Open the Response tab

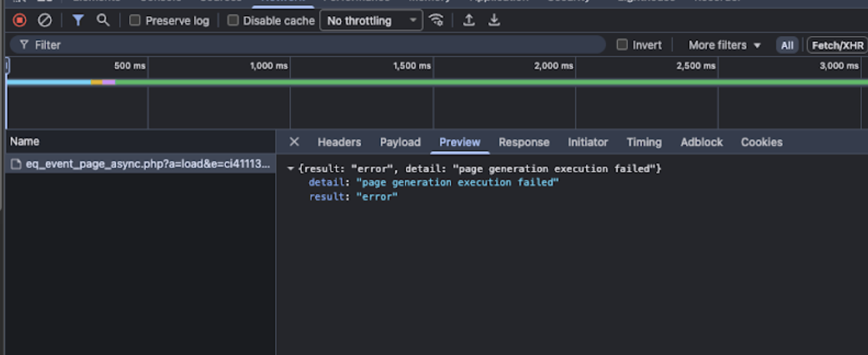click(523, 142)
